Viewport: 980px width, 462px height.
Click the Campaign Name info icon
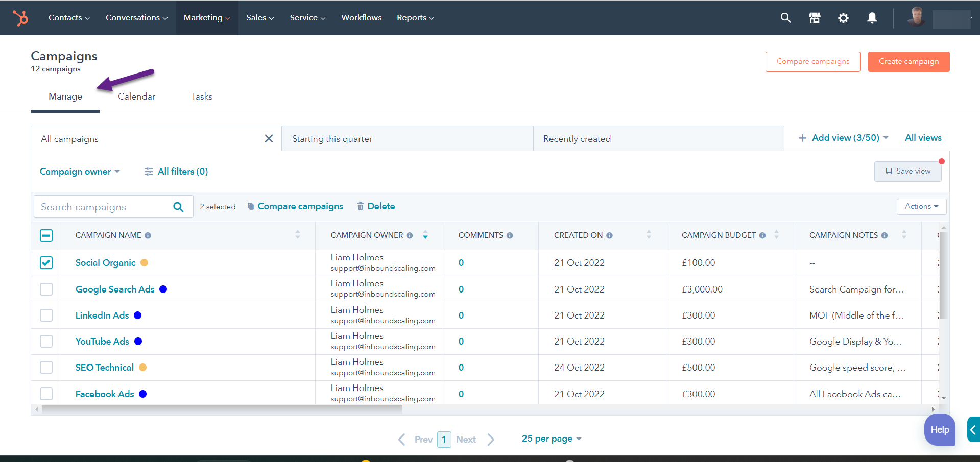point(148,235)
